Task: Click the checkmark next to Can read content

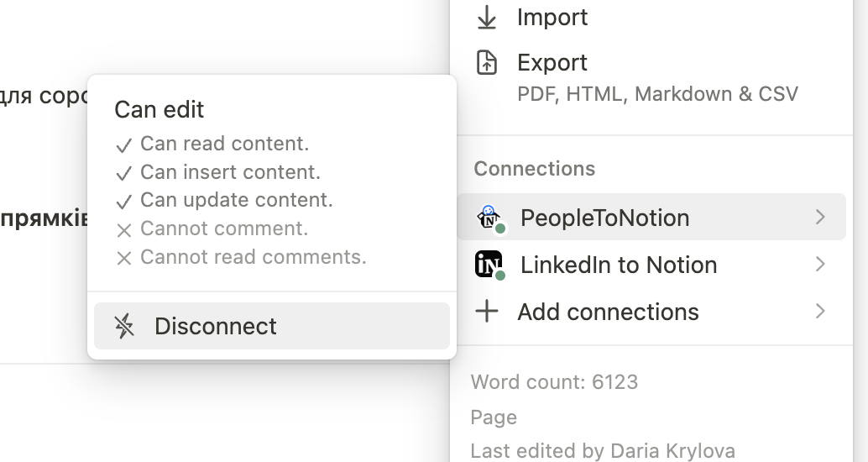Action: point(124,145)
